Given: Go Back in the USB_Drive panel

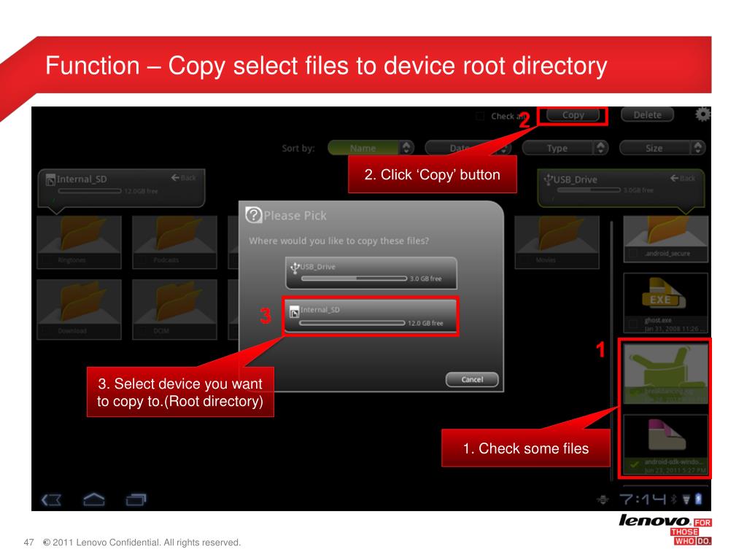Looking at the screenshot, I should pos(683,178).
